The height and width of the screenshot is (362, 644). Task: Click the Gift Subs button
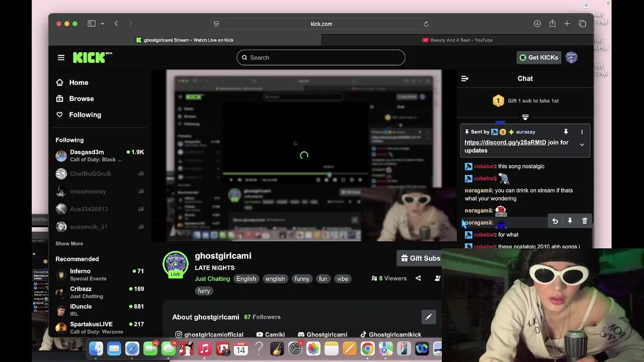421,258
